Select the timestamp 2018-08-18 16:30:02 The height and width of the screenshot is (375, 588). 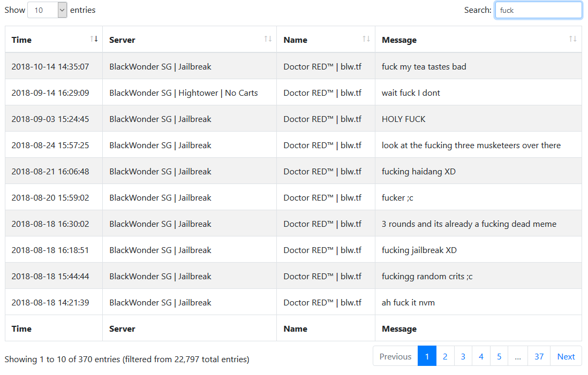(50, 224)
